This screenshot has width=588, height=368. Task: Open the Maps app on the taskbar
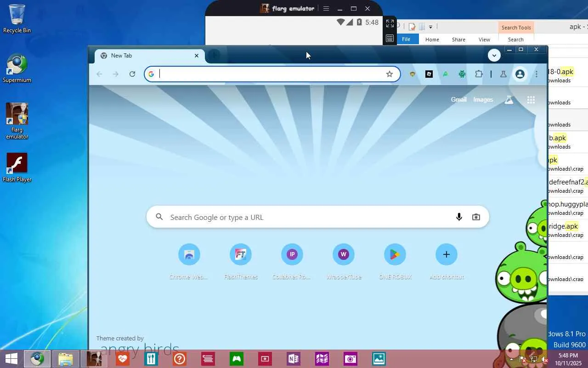pyautogui.click(x=322, y=359)
